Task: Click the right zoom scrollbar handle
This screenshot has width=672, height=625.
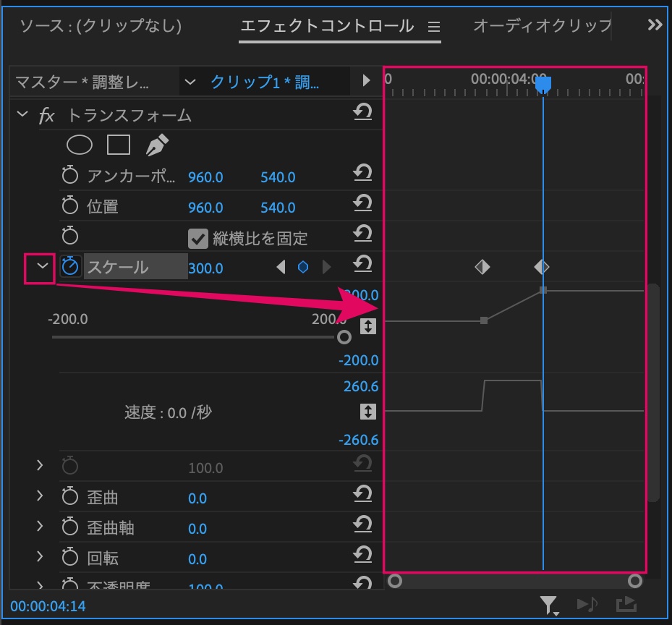Action: [634, 581]
